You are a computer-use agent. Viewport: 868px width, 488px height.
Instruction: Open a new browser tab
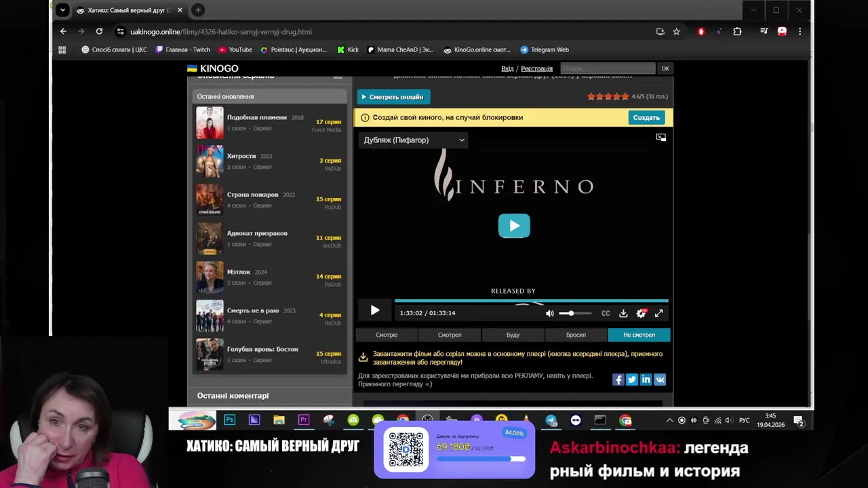pyautogui.click(x=198, y=10)
